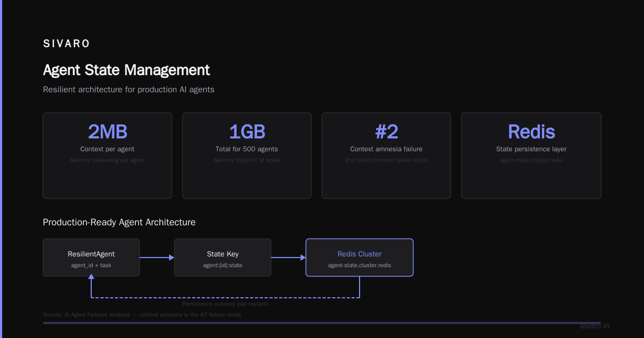Screen dimensions: 644x338
Task: Click the 'State persistence layer' label
Action: (x=531, y=149)
